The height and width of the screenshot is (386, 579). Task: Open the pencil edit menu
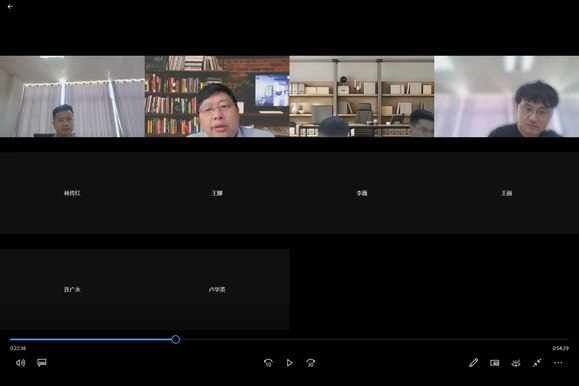click(473, 363)
